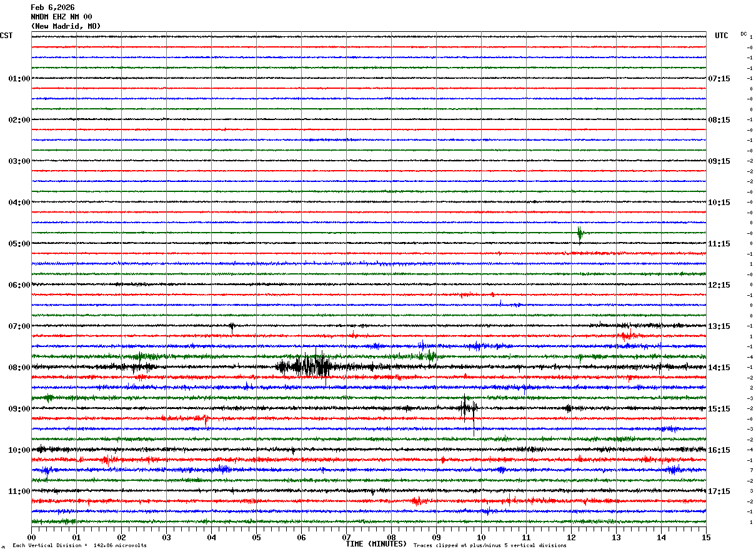The width and height of the screenshot is (756, 554).
Task: Click the 16:15 UTC time label
Action: pyautogui.click(x=719, y=450)
